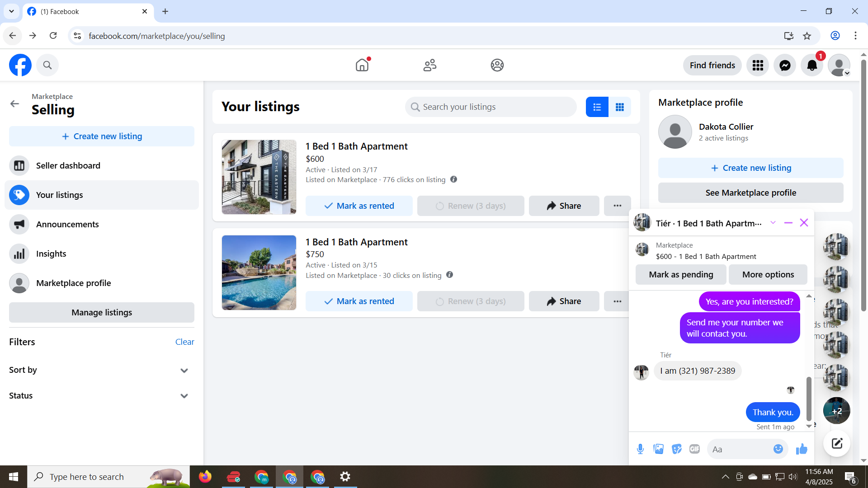This screenshot has height=488, width=868.
Task: Open emoji picker in message box
Action: click(778, 449)
